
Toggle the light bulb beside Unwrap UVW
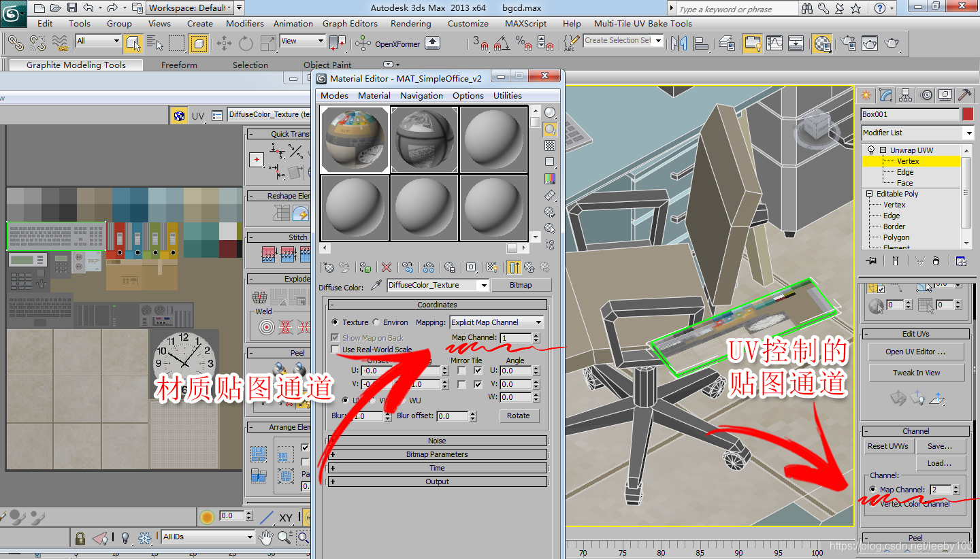click(870, 150)
